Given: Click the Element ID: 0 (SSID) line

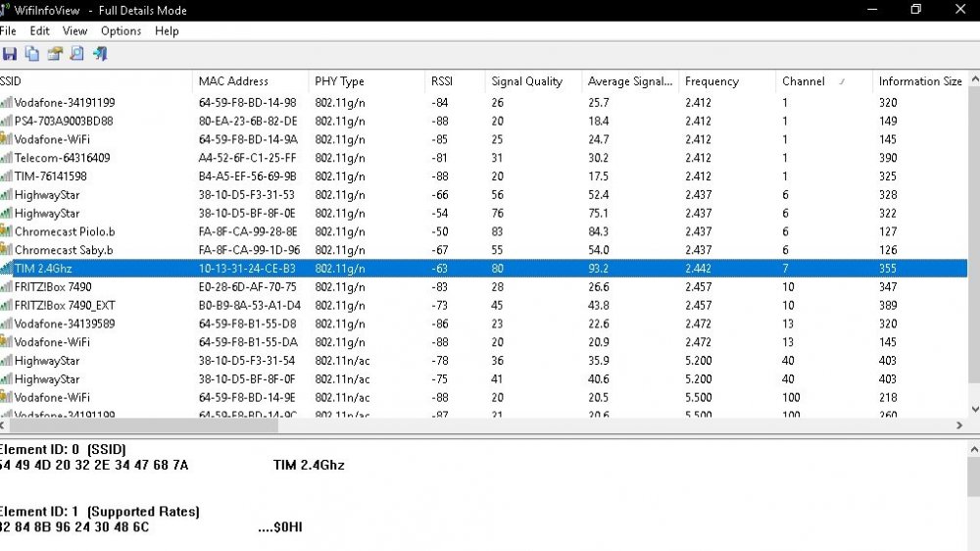Looking at the screenshot, I should click(x=63, y=449).
